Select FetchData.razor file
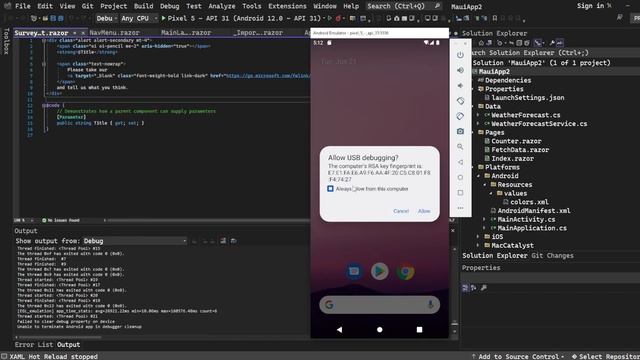This screenshot has height=360, width=640. coord(520,150)
